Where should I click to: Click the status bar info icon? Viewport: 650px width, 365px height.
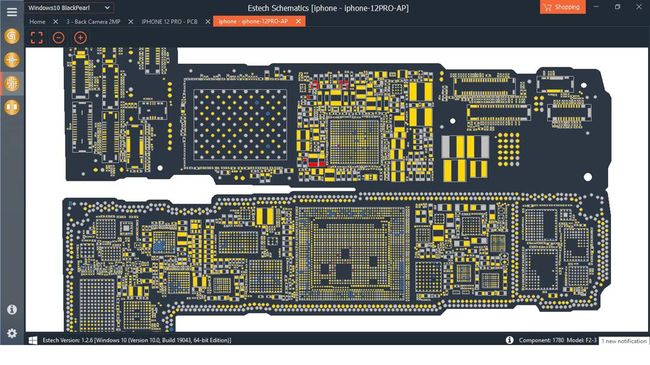point(509,340)
